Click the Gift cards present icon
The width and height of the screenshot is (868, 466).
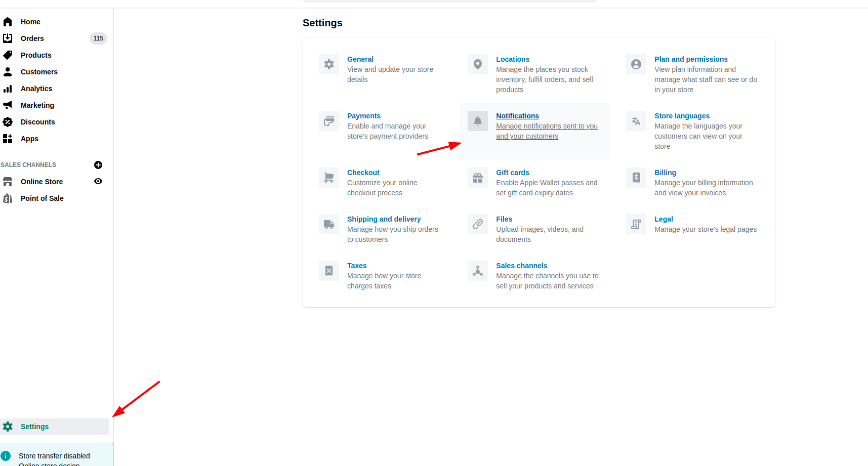(478, 178)
